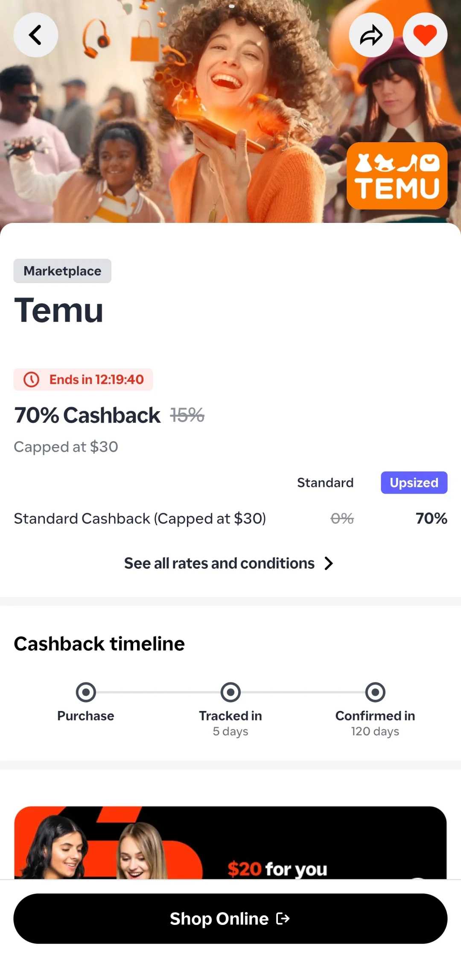Toggle the red heart favorite icon
The image size is (461, 980).
425,35
